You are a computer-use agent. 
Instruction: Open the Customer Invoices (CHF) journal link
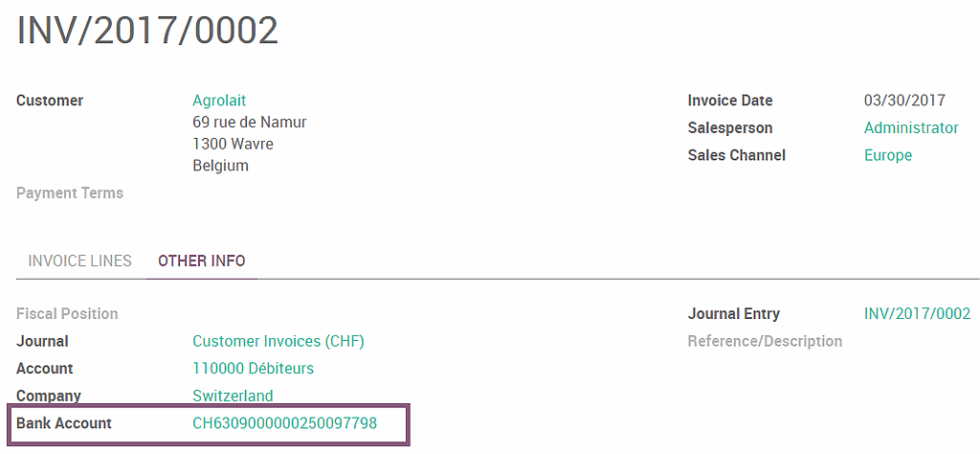[x=278, y=342]
